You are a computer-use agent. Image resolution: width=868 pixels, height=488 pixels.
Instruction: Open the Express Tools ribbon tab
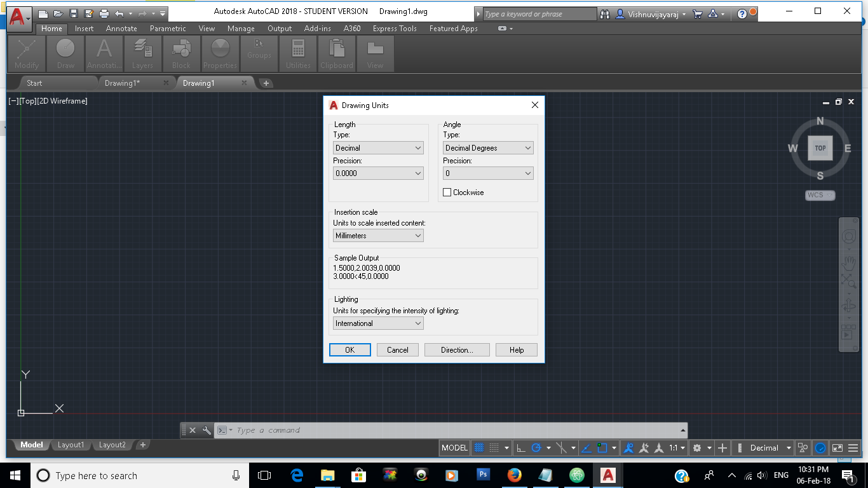tap(395, 29)
